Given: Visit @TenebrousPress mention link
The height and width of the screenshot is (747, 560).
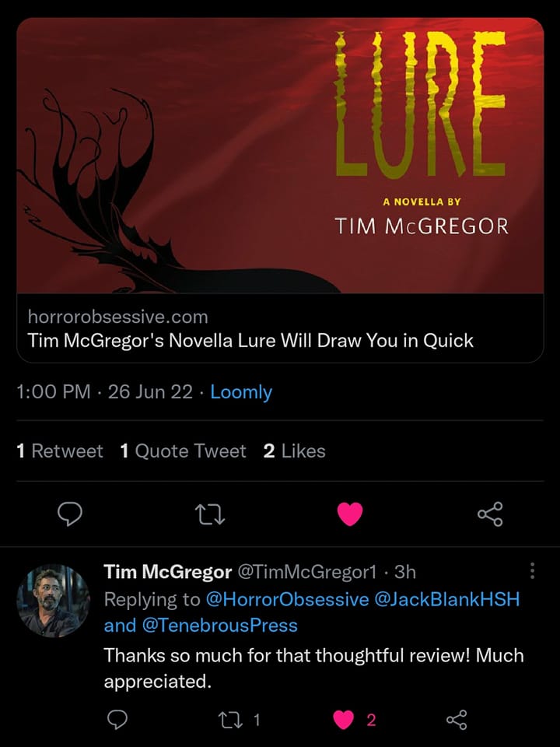Looking at the screenshot, I should point(220,626).
